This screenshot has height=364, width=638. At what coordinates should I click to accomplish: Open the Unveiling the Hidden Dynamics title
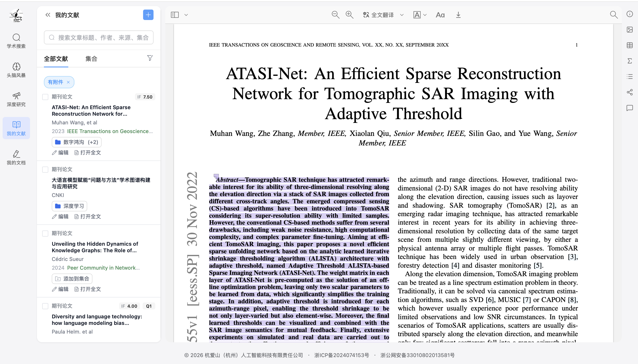pyautogui.click(x=95, y=247)
